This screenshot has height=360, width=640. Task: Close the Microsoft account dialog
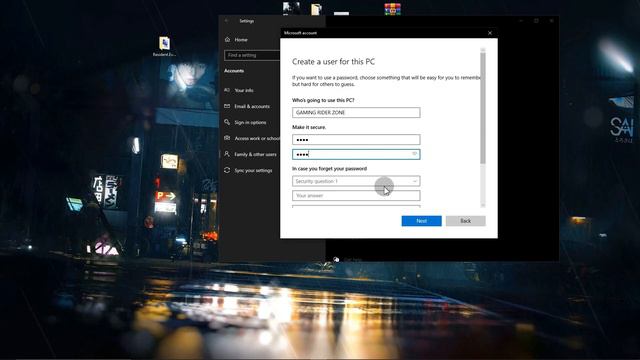(x=490, y=33)
